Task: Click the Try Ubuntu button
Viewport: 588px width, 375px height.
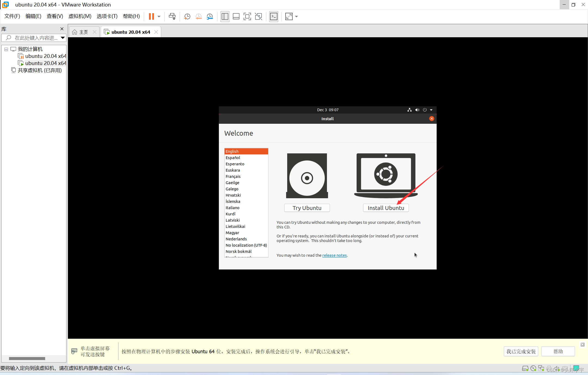Action: coord(307,208)
